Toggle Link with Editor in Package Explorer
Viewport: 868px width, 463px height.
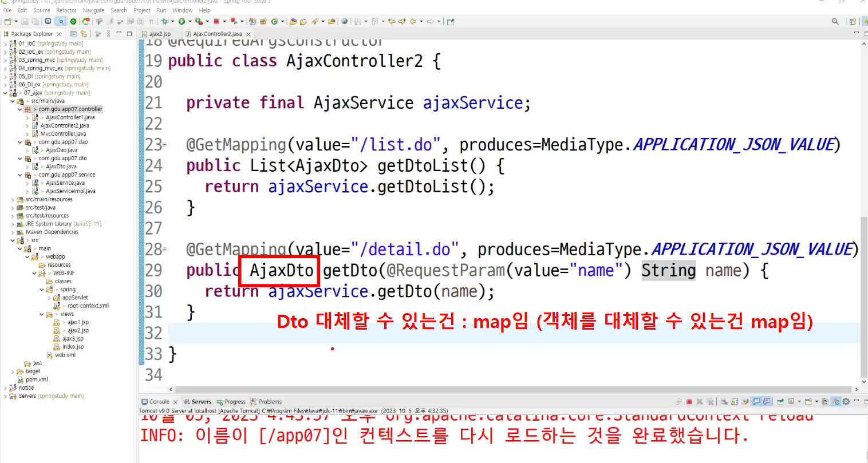pyautogui.click(x=84, y=34)
